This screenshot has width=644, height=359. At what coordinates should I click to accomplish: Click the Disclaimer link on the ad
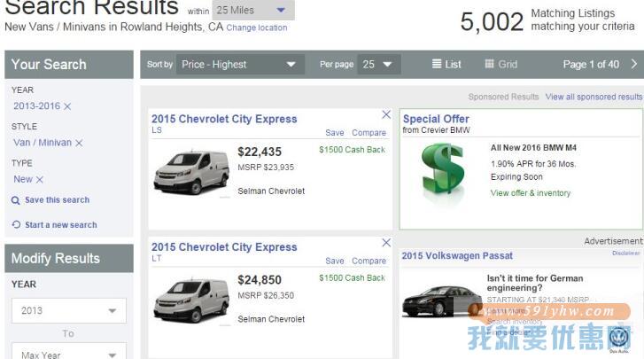point(626,253)
